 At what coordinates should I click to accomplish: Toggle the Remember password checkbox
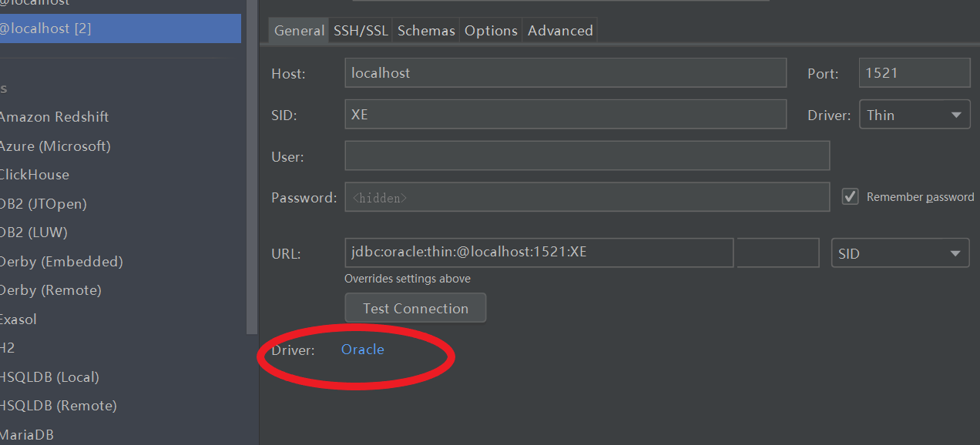point(850,196)
